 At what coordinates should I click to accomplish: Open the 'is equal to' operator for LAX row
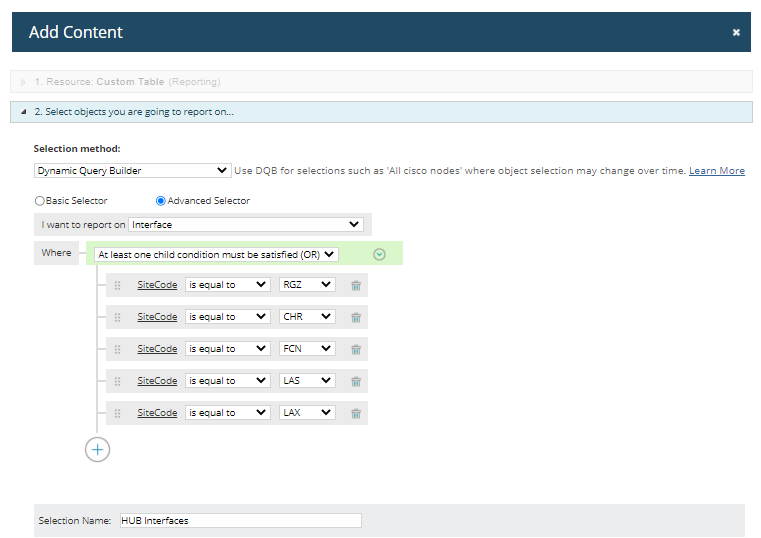(x=228, y=413)
